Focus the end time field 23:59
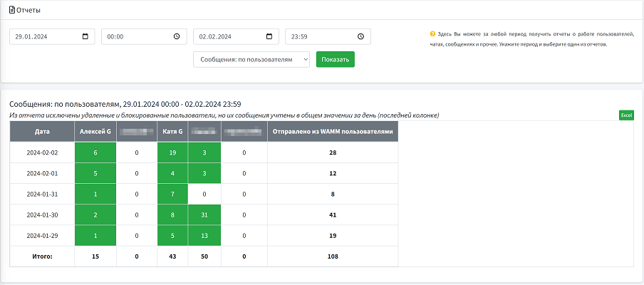 pyautogui.click(x=328, y=36)
